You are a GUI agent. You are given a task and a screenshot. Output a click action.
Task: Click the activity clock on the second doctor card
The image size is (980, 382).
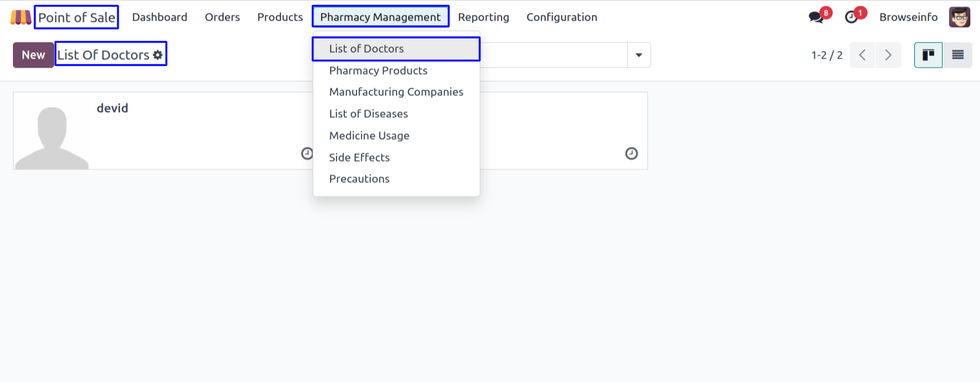(x=632, y=153)
